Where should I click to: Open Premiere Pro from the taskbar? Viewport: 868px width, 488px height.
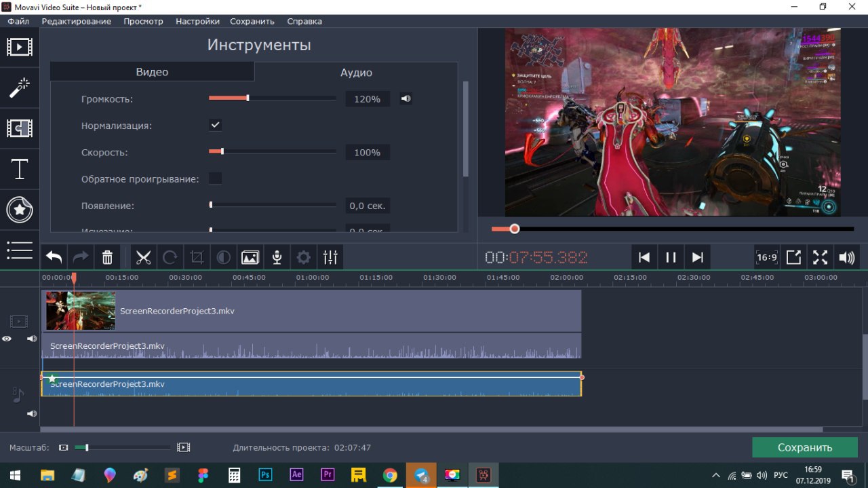[328, 475]
